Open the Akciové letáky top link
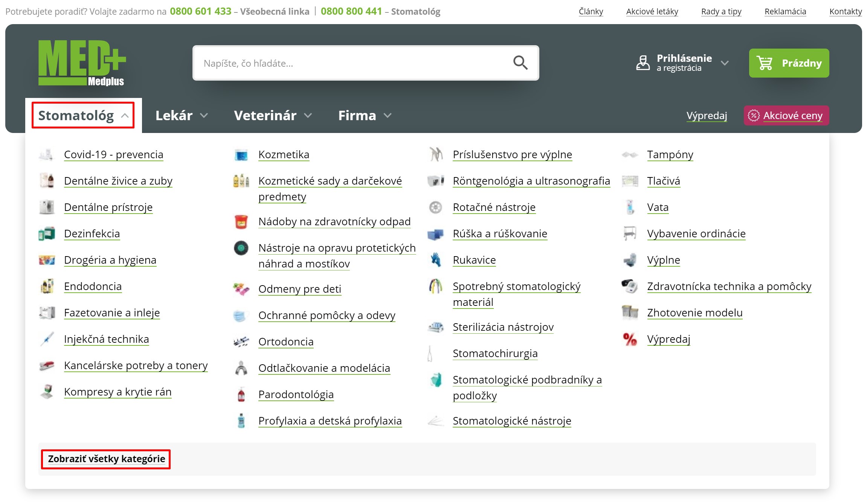Image resolution: width=867 pixels, height=504 pixels. (x=652, y=11)
